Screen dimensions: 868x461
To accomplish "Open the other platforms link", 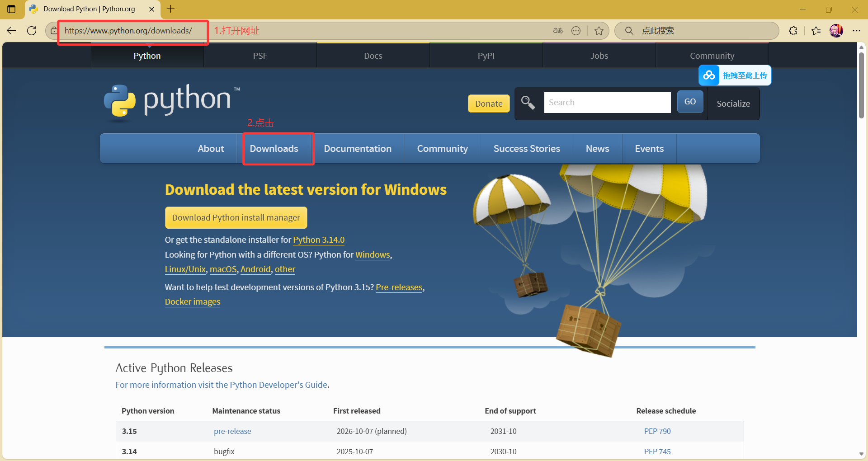I will [285, 269].
